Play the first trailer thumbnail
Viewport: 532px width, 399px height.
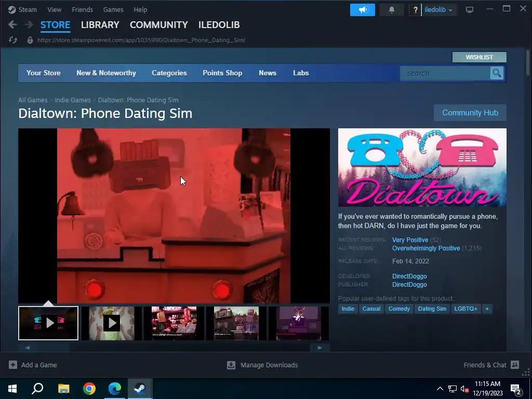pos(48,323)
